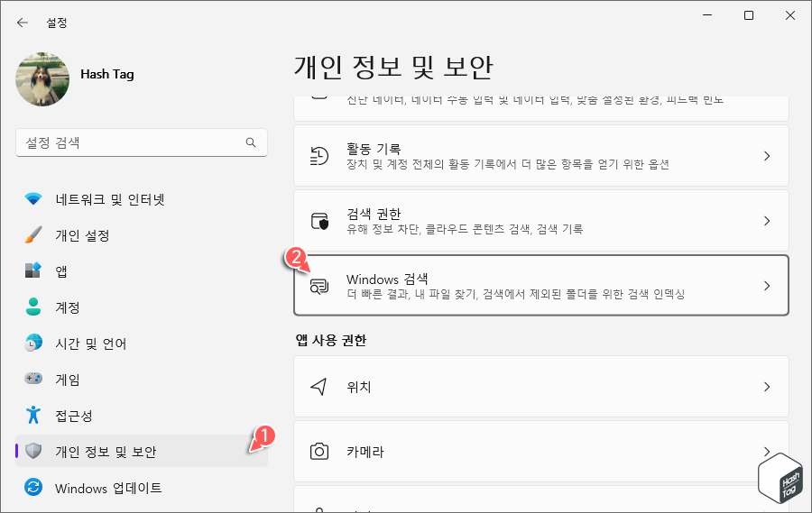The height and width of the screenshot is (513, 812).
Task: Select the paintbrush icon for 개인 설정
Action: pos(33,235)
